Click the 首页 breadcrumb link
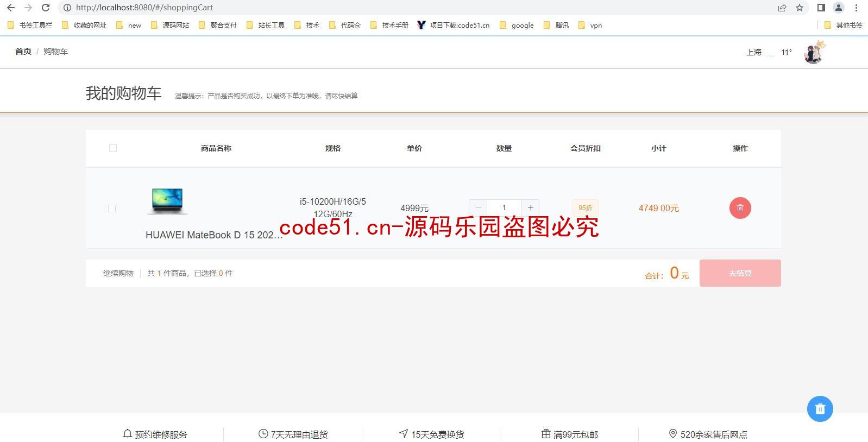The width and height of the screenshot is (868, 442). pyautogui.click(x=23, y=51)
